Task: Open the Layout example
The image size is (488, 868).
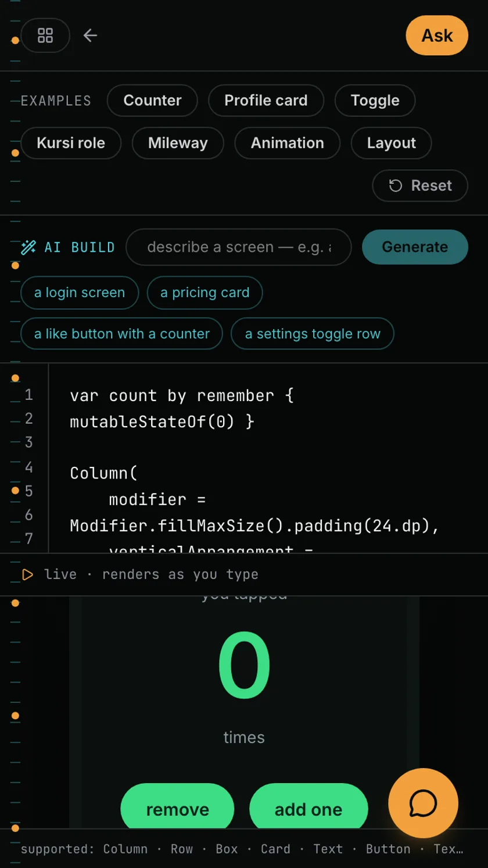Action: pos(392,143)
